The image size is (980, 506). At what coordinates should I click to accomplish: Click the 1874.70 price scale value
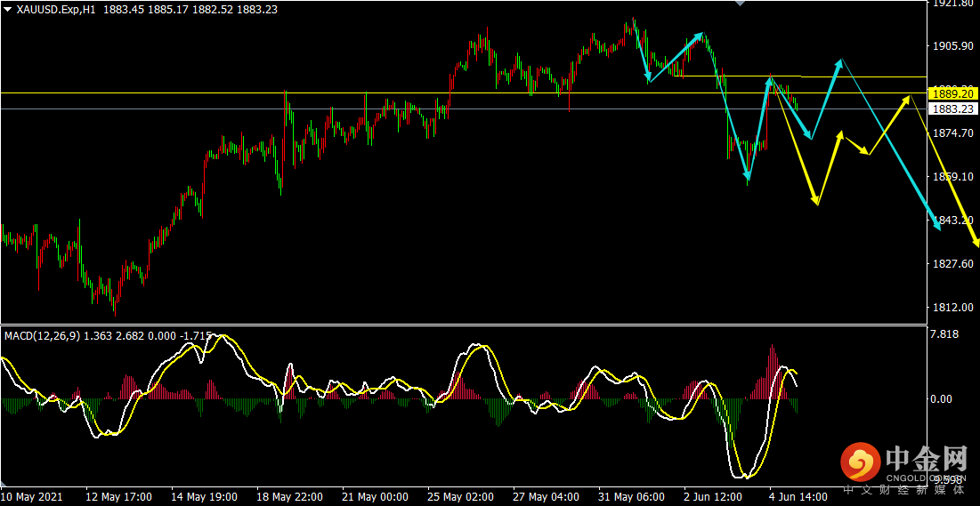[x=952, y=133]
